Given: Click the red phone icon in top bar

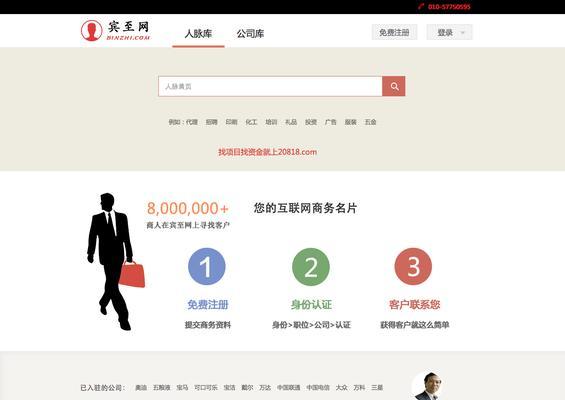Looking at the screenshot, I should click(421, 6).
